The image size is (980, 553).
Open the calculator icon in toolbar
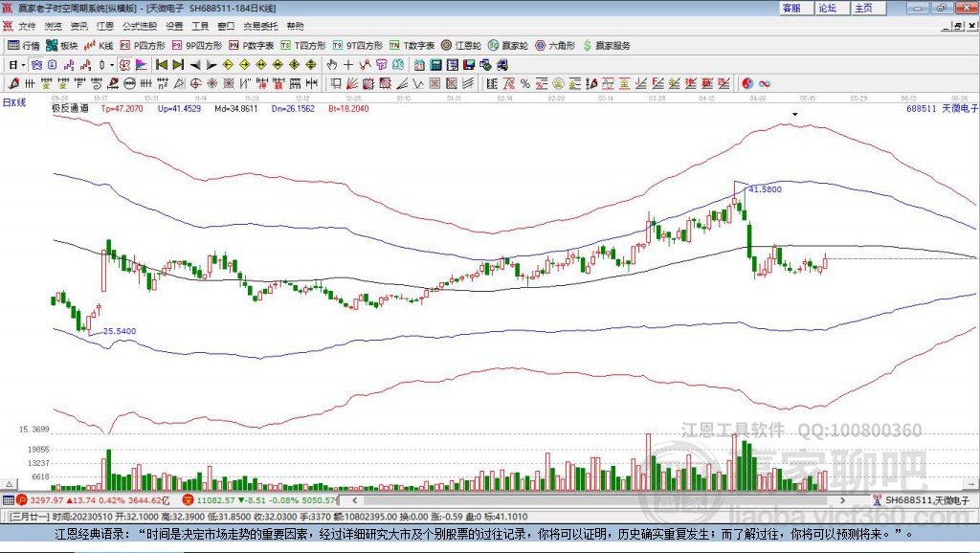pyautogui.click(x=436, y=65)
